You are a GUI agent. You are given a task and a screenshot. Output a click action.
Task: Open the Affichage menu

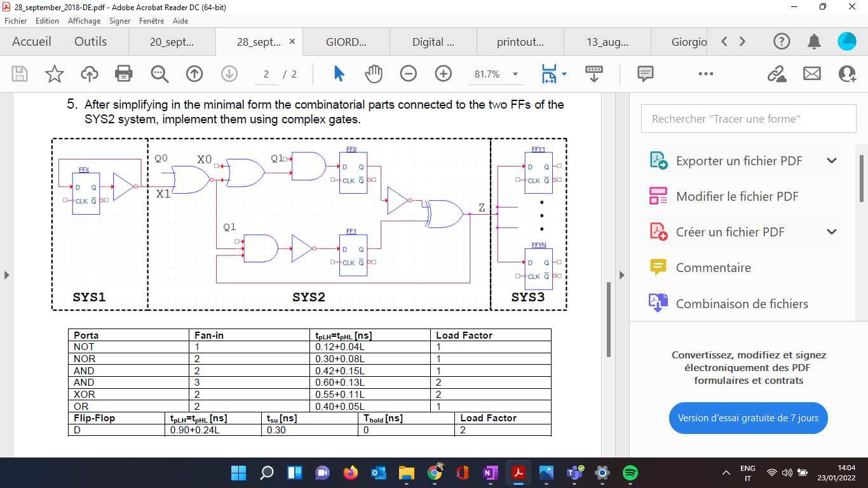85,21
